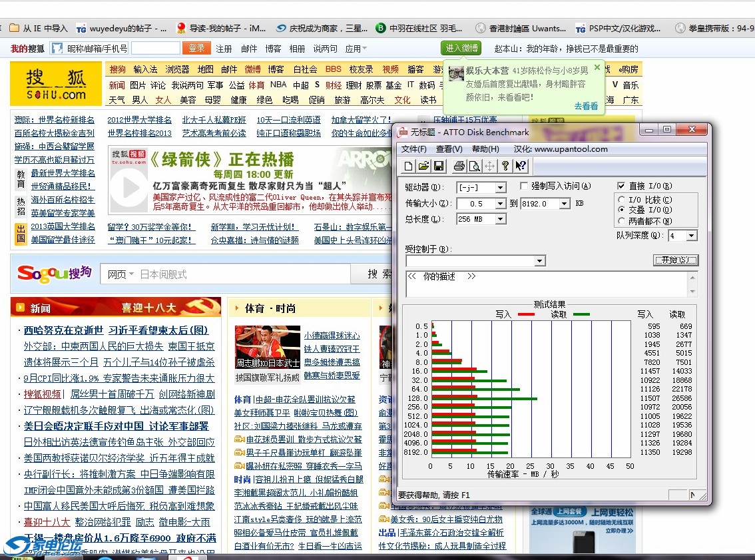Open Print Preview via the magnifier page icon
Viewport: 755px width, 560px height.
coord(474,166)
